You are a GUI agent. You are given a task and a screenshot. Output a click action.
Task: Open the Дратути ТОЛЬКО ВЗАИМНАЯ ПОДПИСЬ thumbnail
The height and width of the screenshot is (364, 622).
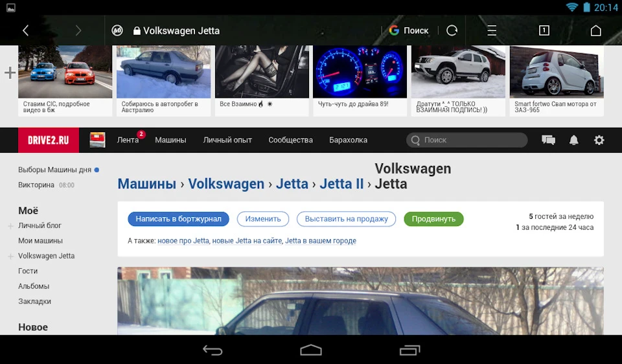[x=458, y=80]
